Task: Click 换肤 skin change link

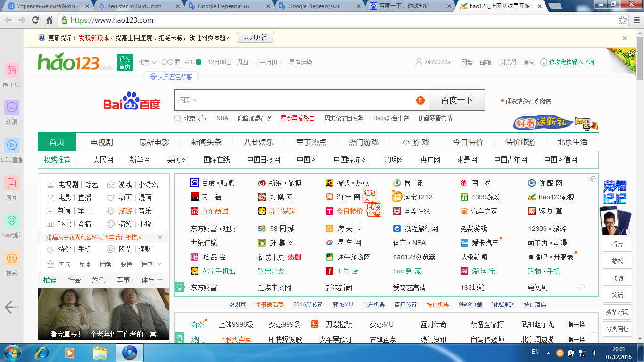Action: coord(528,62)
